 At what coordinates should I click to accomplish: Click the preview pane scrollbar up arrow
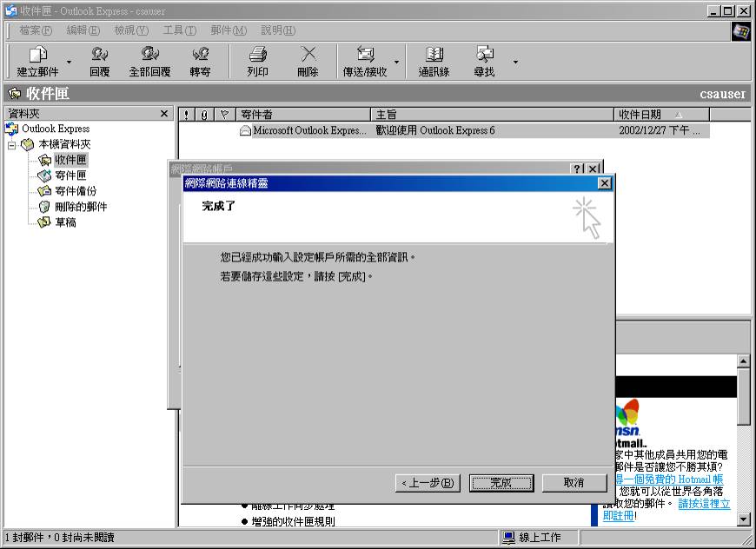click(x=744, y=361)
